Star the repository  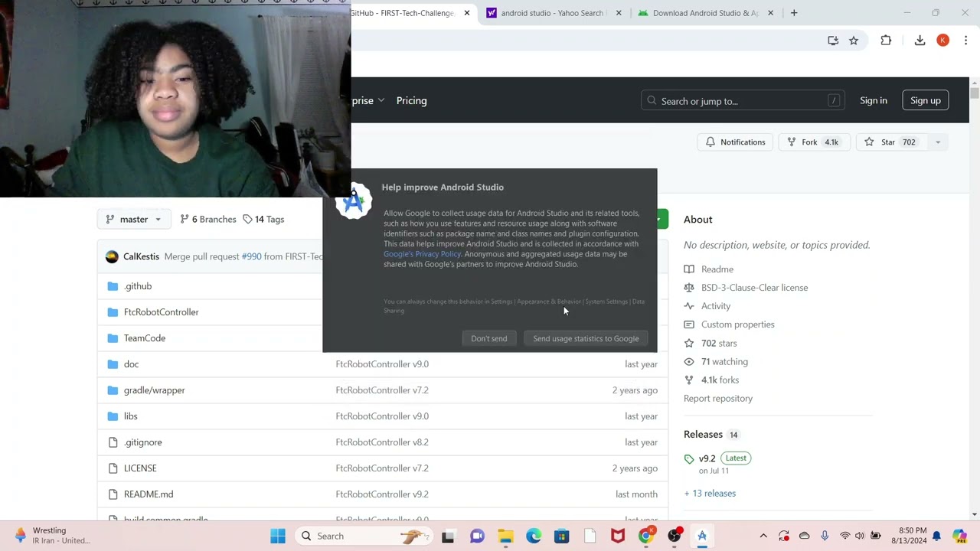tap(890, 142)
